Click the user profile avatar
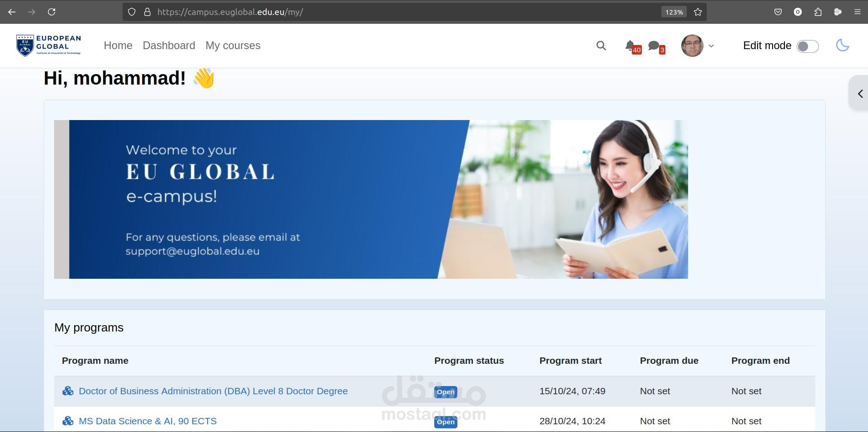The image size is (868, 432). pos(692,45)
